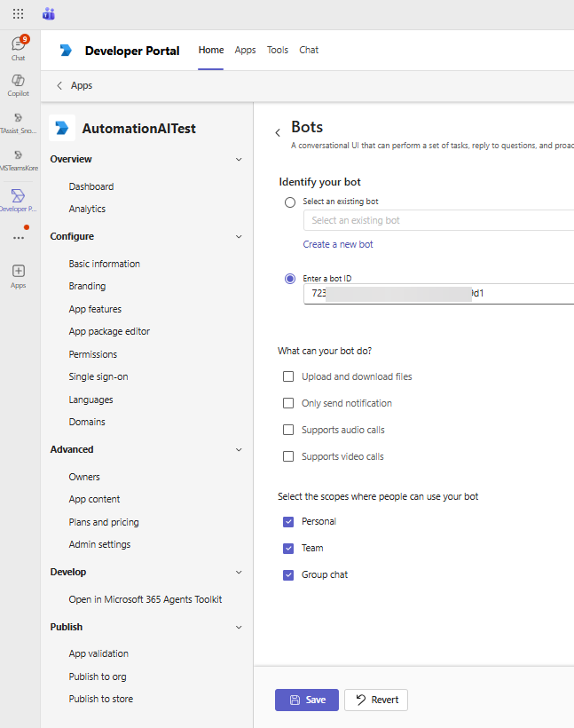The height and width of the screenshot is (728, 574).
Task: Enable 'Upload and download files' checkbox
Action: [288, 376]
